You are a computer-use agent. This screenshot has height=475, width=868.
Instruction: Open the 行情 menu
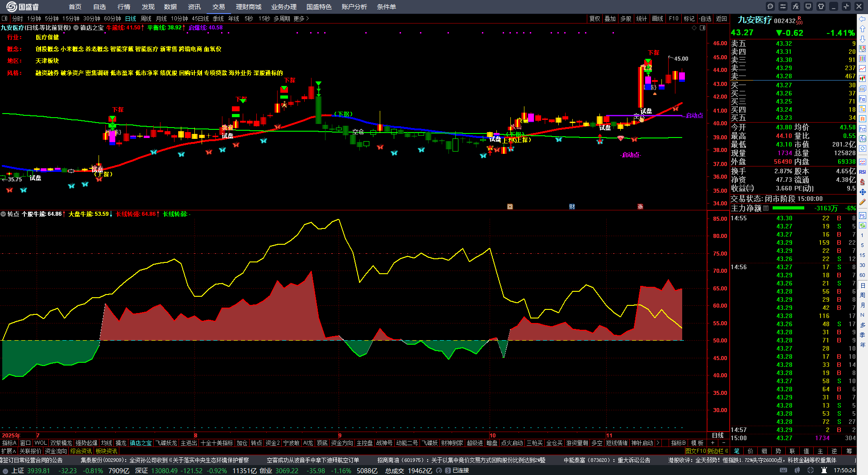pos(124,7)
